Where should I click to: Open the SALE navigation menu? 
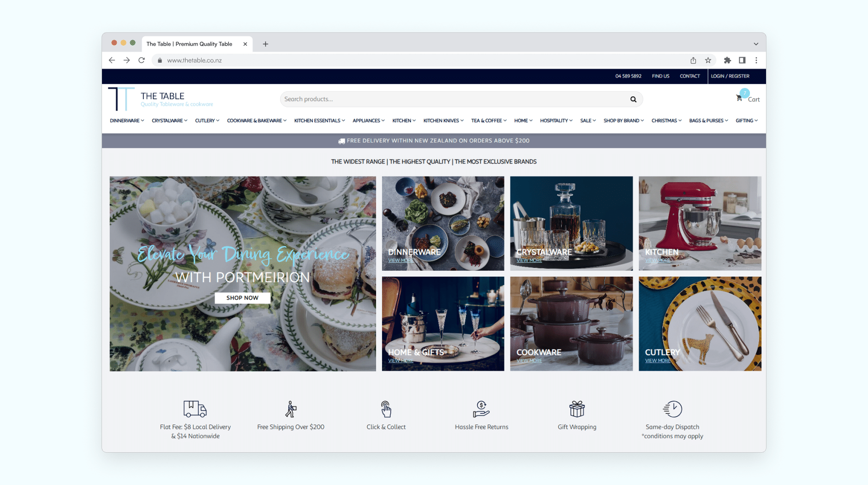pos(588,121)
